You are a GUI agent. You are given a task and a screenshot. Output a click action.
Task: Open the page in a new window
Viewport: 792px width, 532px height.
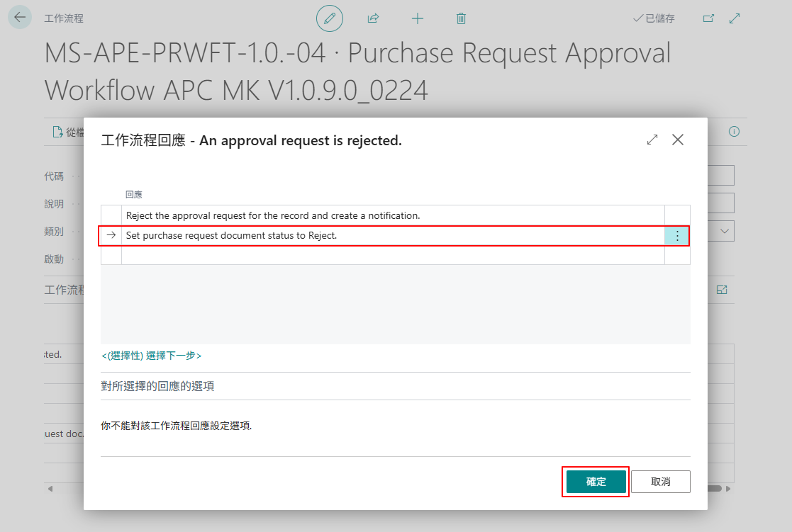click(708, 18)
